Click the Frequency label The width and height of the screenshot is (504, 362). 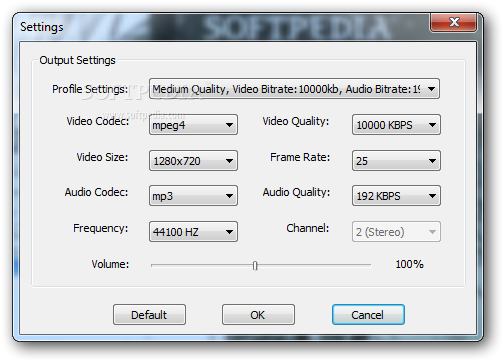click(x=101, y=229)
